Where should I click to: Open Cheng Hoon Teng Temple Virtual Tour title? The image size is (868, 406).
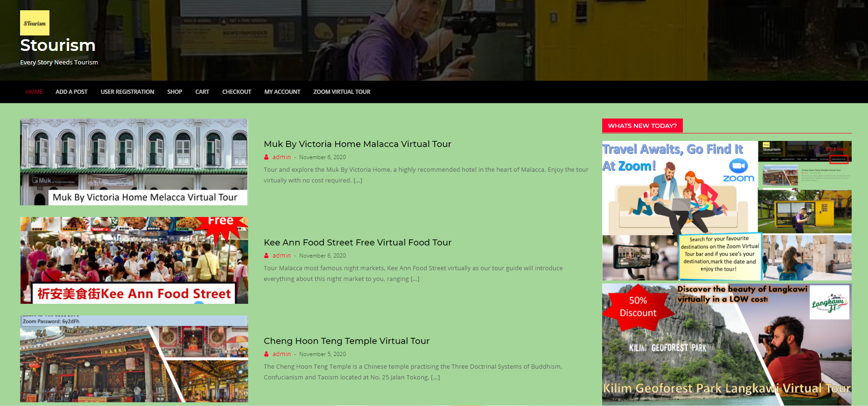[347, 341]
